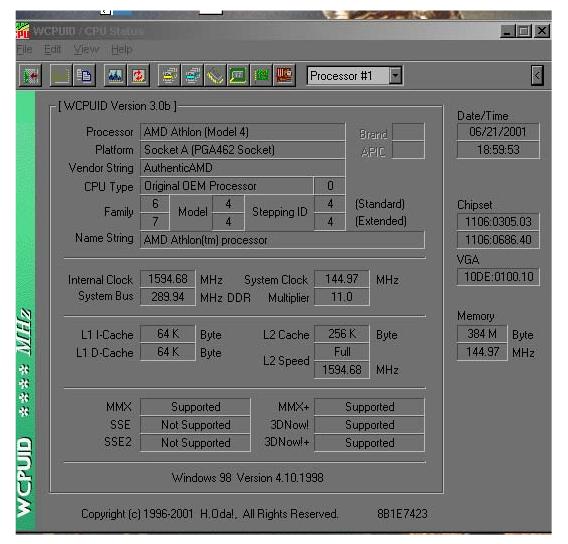
Task: Click the MMX 'Supported' field
Action: 195,407
